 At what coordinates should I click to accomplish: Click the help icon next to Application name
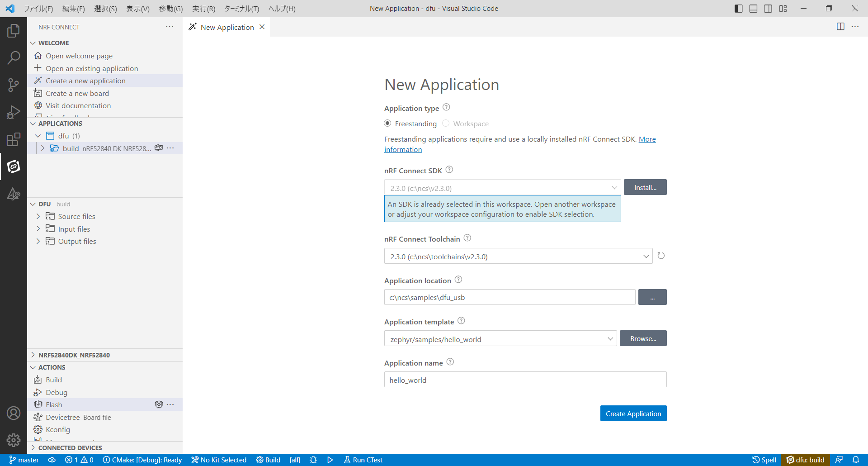(450, 362)
